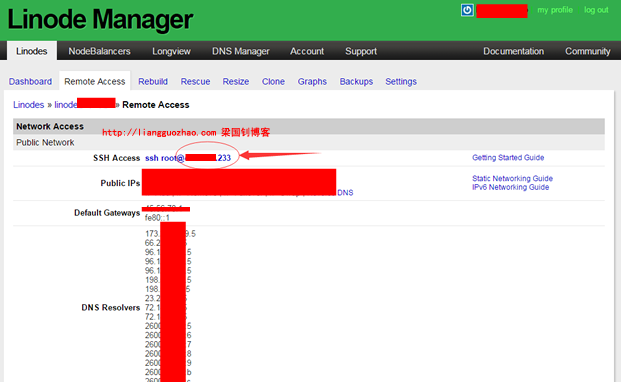View the Graphs subtab

click(x=312, y=82)
